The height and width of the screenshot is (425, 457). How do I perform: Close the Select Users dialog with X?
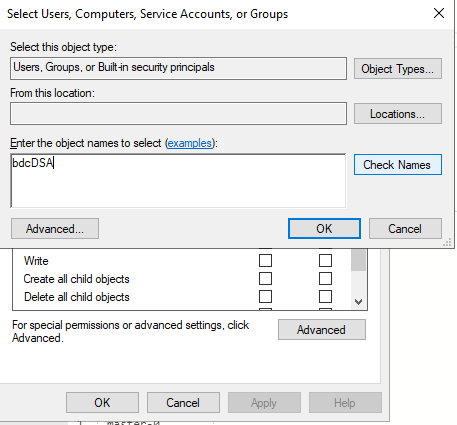[x=439, y=13]
